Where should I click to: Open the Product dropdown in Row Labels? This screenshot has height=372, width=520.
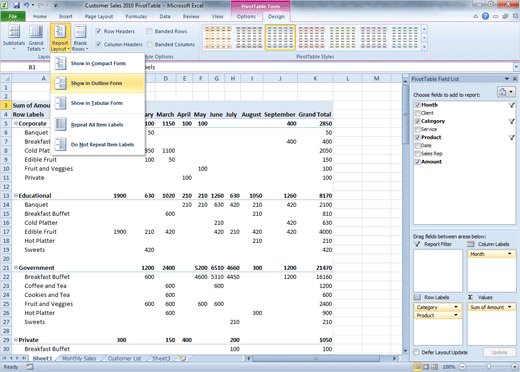pos(456,315)
